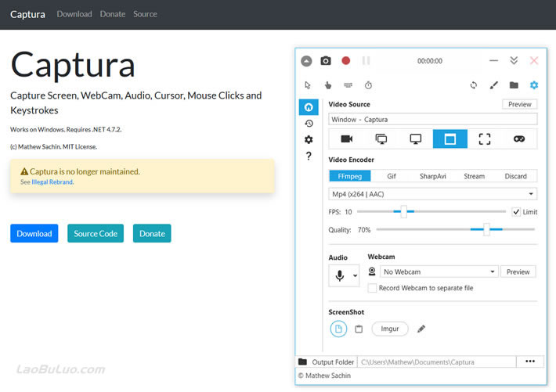The image size is (556, 392).
Task: Click the Audio microphone icon
Action: click(x=339, y=275)
